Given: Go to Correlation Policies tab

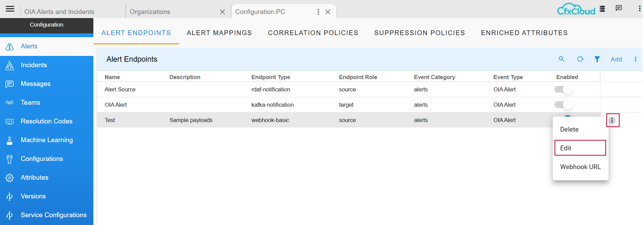Looking at the screenshot, I should (313, 33).
